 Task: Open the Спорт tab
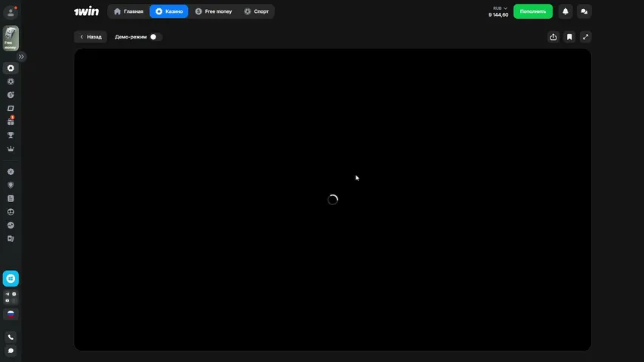pyautogui.click(x=256, y=11)
